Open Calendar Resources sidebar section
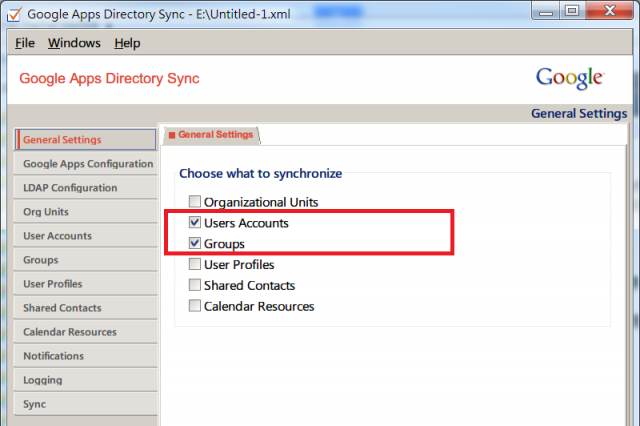Viewport: 640px width, 426px height. click(85, 332)
